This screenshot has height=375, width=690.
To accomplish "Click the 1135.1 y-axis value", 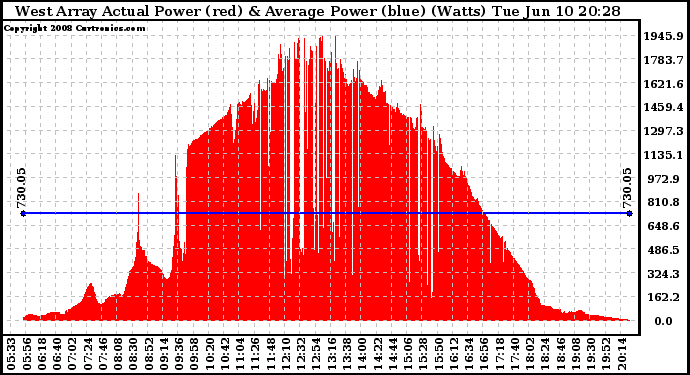I will [x=664, y=155].
